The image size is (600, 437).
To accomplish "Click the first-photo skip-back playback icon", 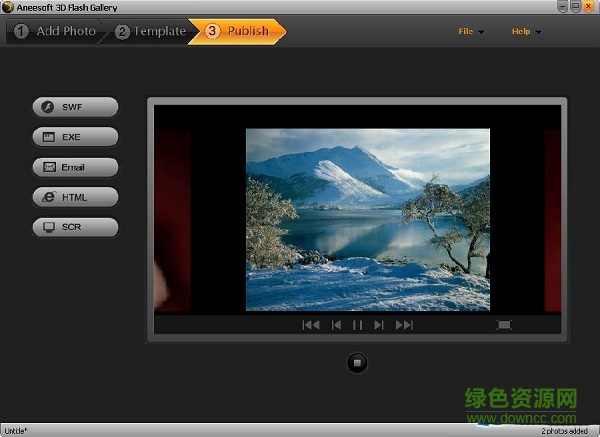I will (311, 325).
